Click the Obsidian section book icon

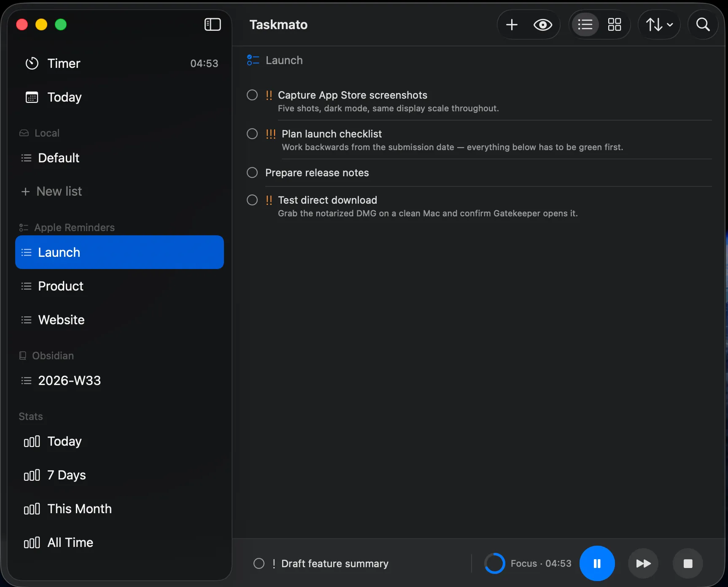(x=23, y=355)
